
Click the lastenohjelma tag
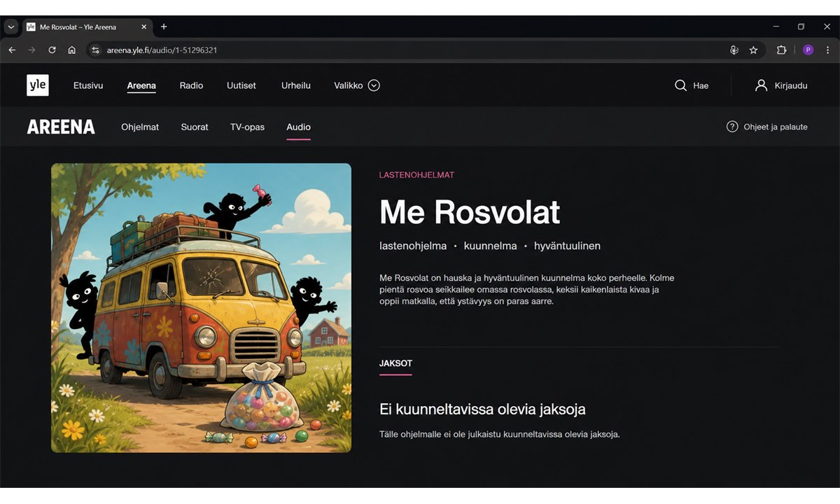413,246
